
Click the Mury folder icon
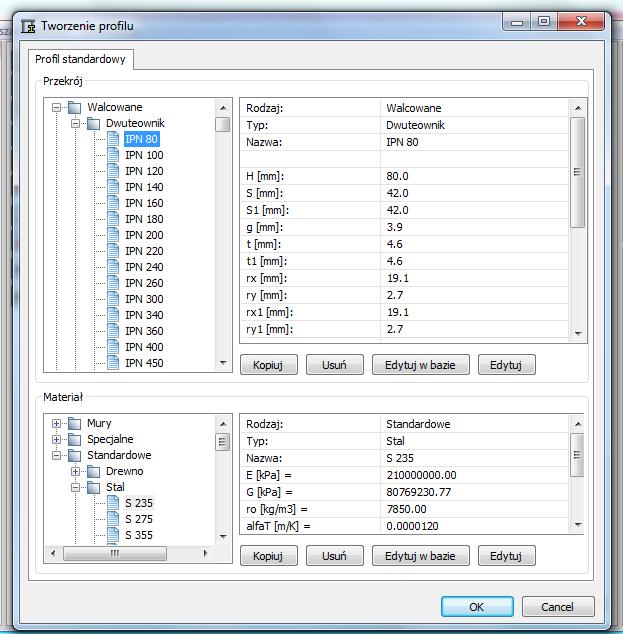74,423
